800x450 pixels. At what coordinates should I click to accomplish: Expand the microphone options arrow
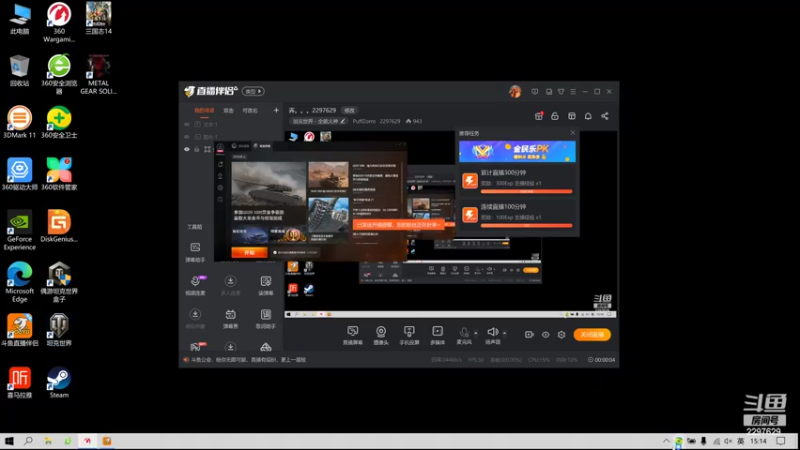click(476, 333)
